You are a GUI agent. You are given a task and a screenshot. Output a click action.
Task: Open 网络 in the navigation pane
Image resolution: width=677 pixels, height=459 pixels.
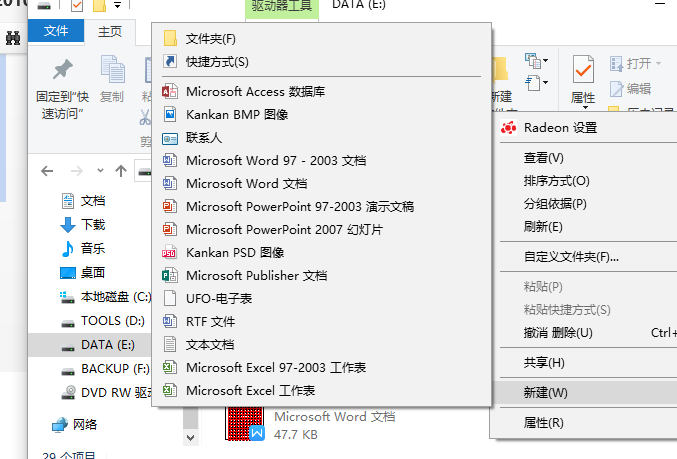(x=75, y=424)
